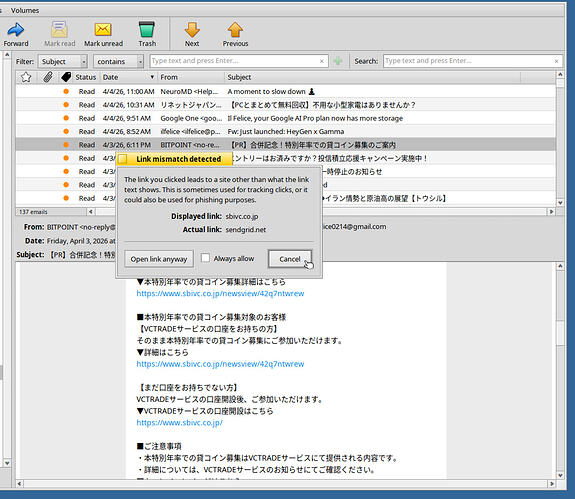Cancel the link mismatch dialog
The height and width of the screenshot is (499, 575).
[290, 259]
